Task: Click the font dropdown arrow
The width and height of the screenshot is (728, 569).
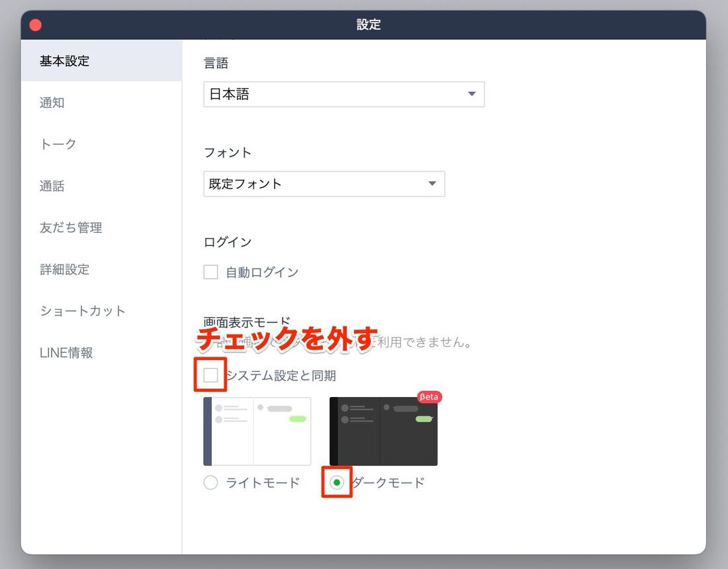Action: pos(432,184)
